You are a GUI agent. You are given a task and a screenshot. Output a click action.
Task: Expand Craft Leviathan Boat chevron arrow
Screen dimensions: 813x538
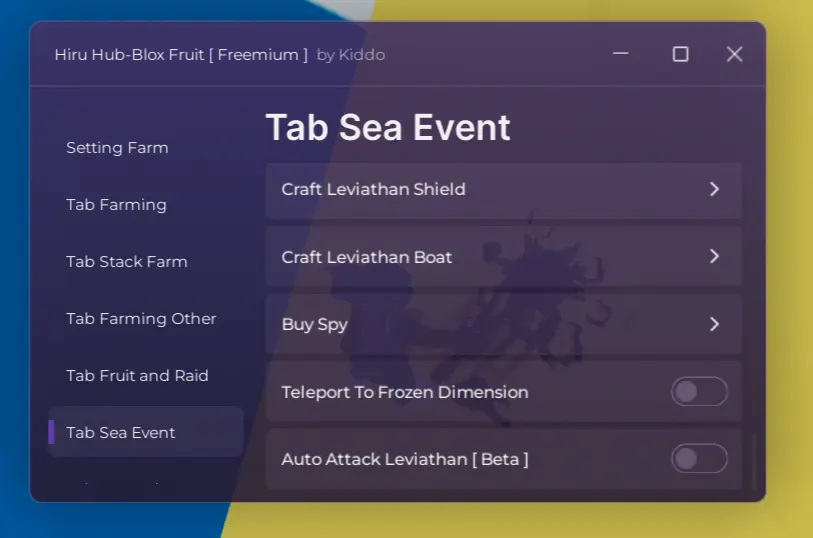[x=714, y=257]
